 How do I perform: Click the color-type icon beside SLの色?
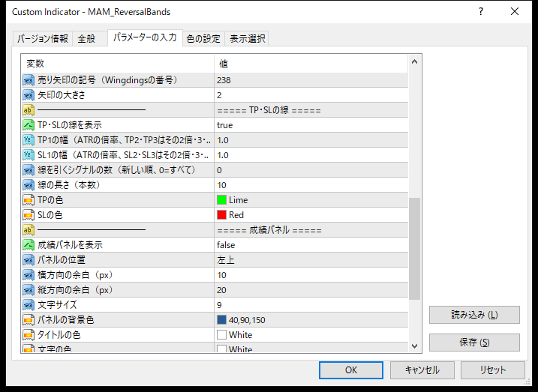click(29, 215)
